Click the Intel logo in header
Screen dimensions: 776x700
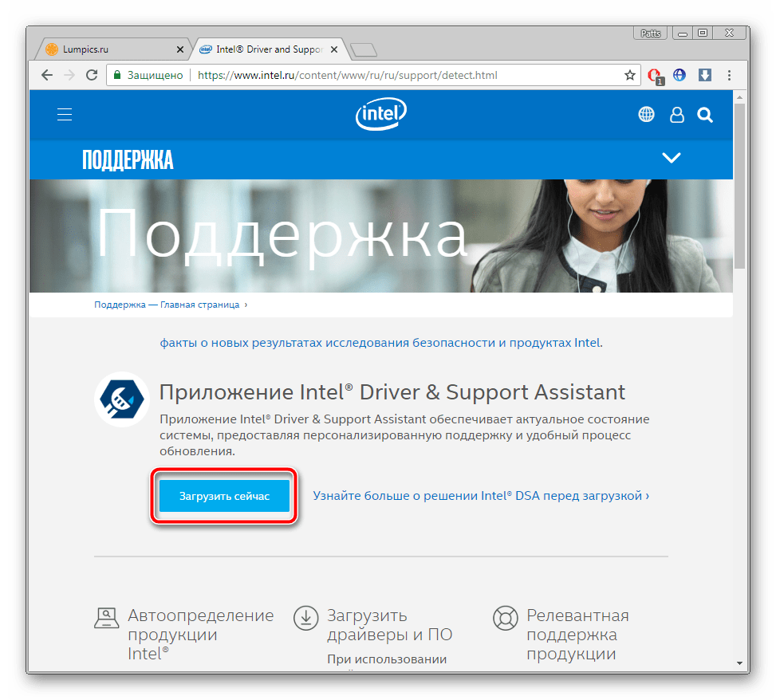pos(381,115)
